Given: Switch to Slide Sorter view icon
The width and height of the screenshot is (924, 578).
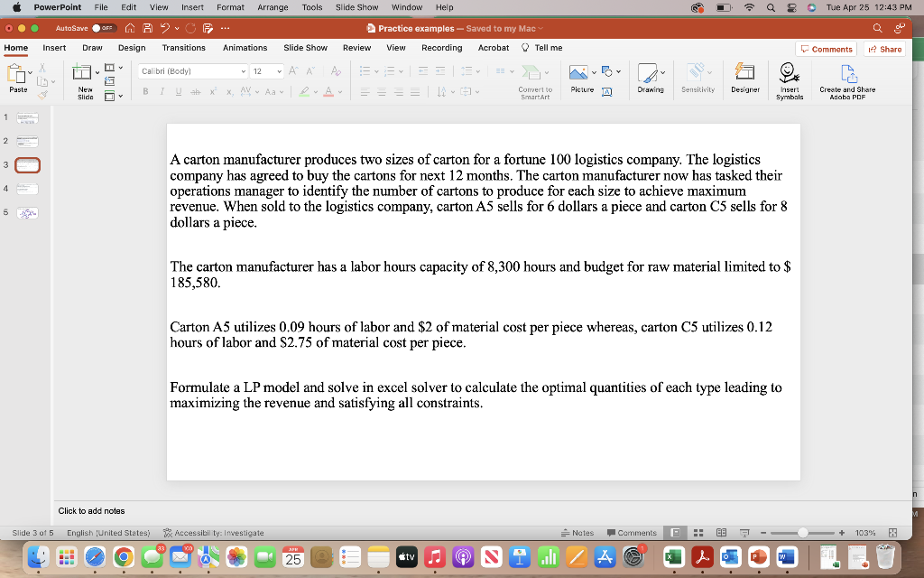Looking at the screenshot, I should [x=698, y=533].
